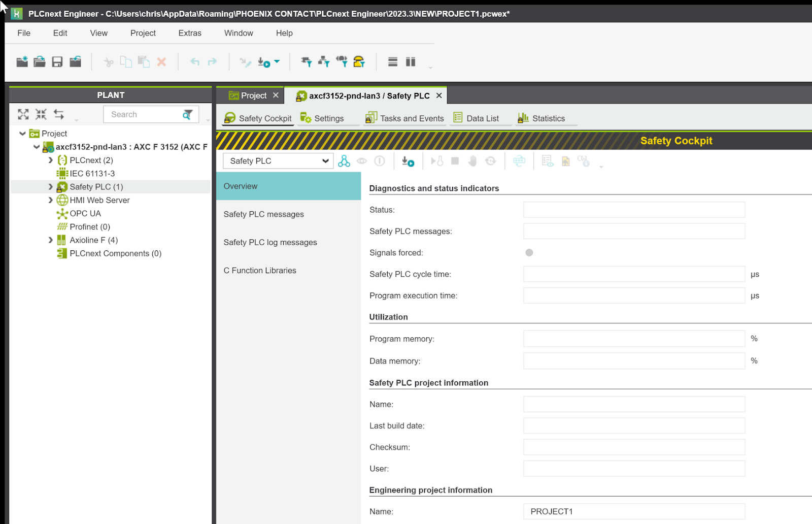The height and width of the screenshot is (524, 812).
Task: Close the Project tab
Action: tap(276, 95)
